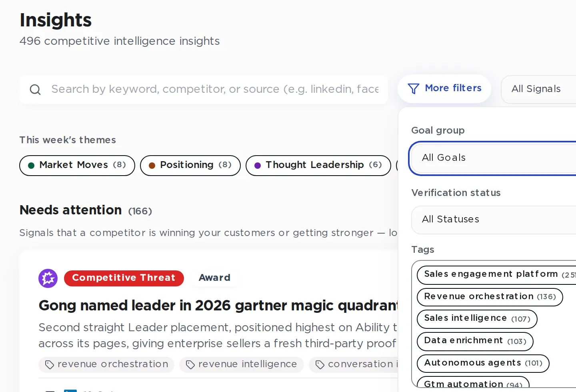The width and height of the screenshot is (576, 392).
Task: Filter by Positioning theme
Action: 190,166
